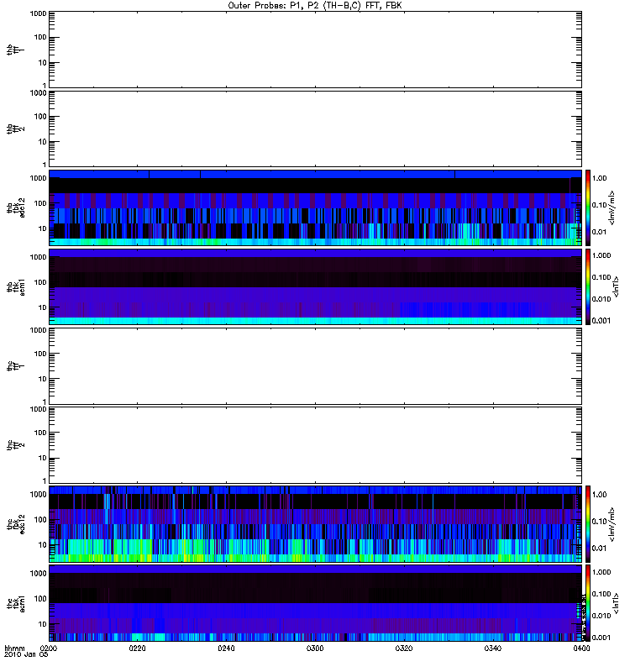Click the '1.000' tick on thc scm1 color bar

click(x=601, y=572)
